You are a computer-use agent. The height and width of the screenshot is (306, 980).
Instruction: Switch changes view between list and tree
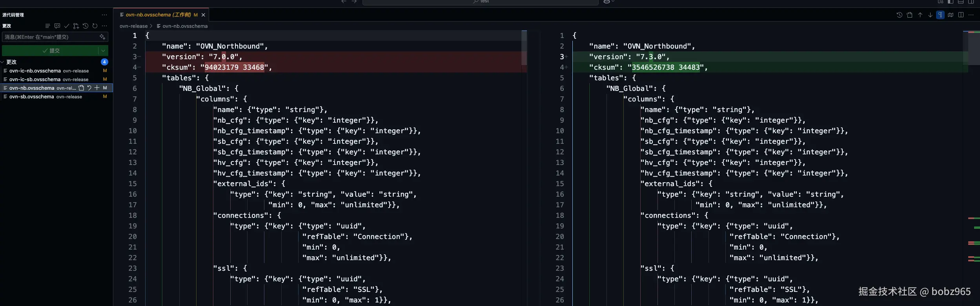point(47,26)
